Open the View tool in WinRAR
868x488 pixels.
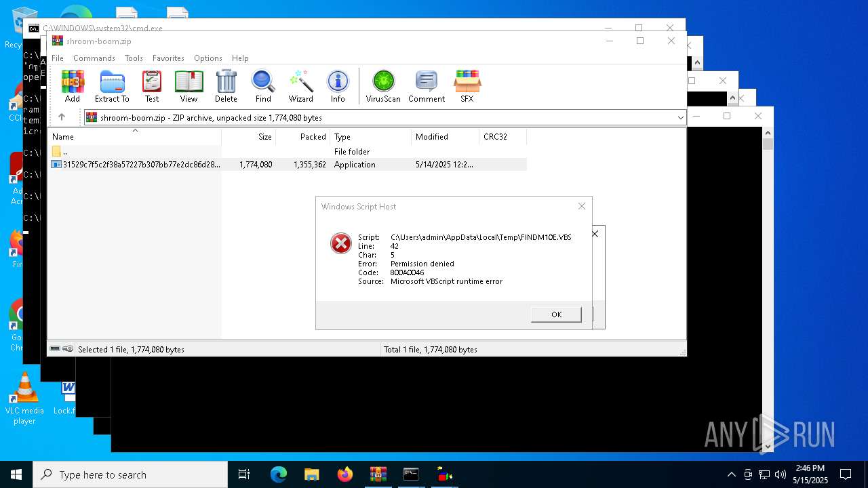pos(189,86)
